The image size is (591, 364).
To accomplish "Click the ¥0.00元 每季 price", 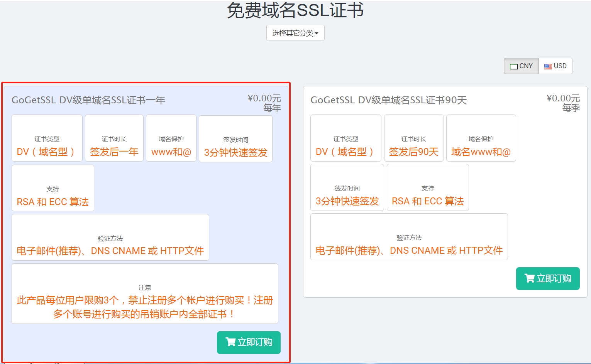I will (x=563, y=103).
